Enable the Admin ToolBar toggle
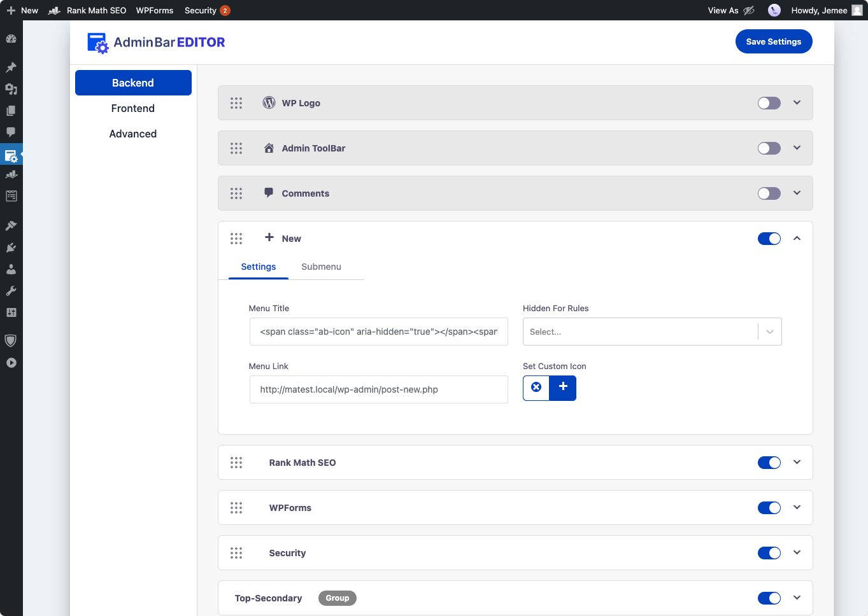Image resolution: width=868 pixels, height=616 pixels. coord(769,148)
